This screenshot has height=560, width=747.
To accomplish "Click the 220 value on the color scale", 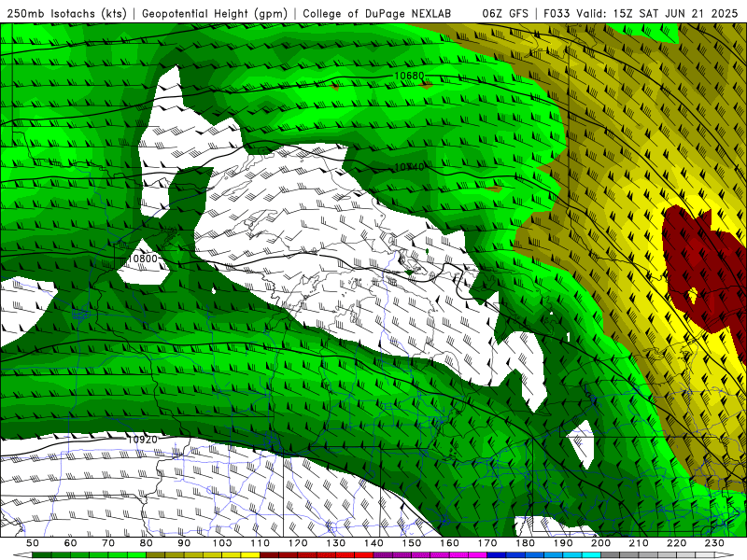I will [x=676, y=543].
